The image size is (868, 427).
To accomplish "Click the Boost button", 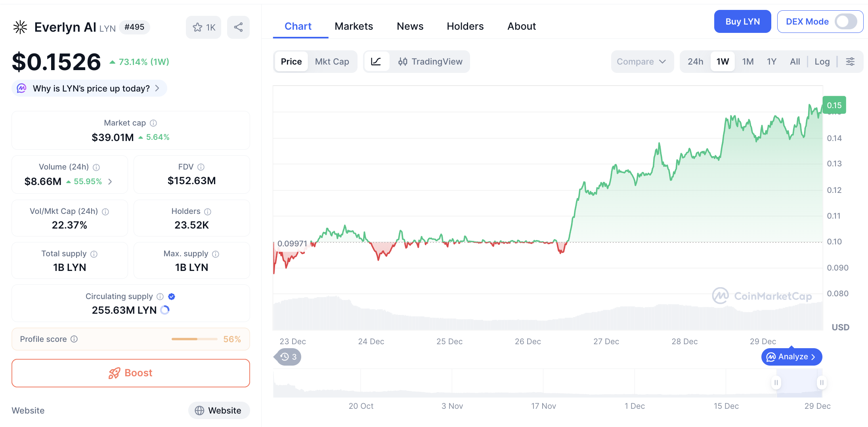I will (131, 373).
